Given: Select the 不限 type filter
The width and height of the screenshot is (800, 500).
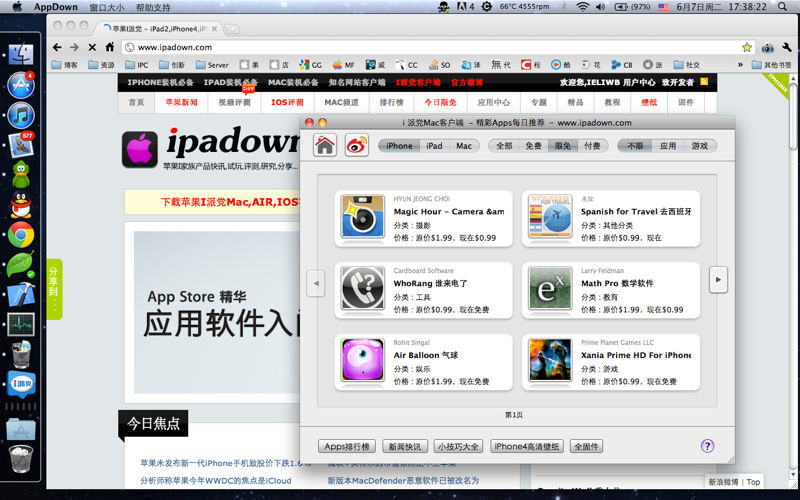Looking at the screenshot, I should [635, 146].
